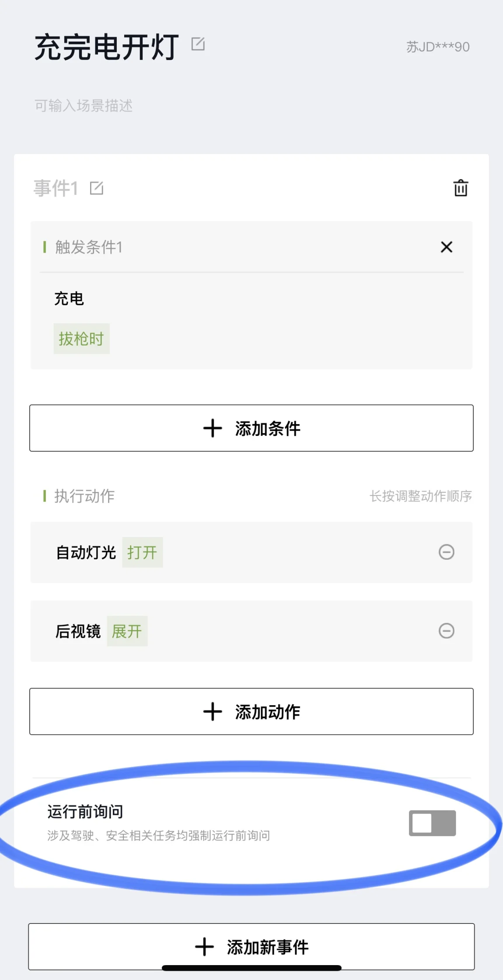The width and height of the screenshot is (503, 980).
Task: Select the 自动灯光 action row
Action: (x=251, y=552)
